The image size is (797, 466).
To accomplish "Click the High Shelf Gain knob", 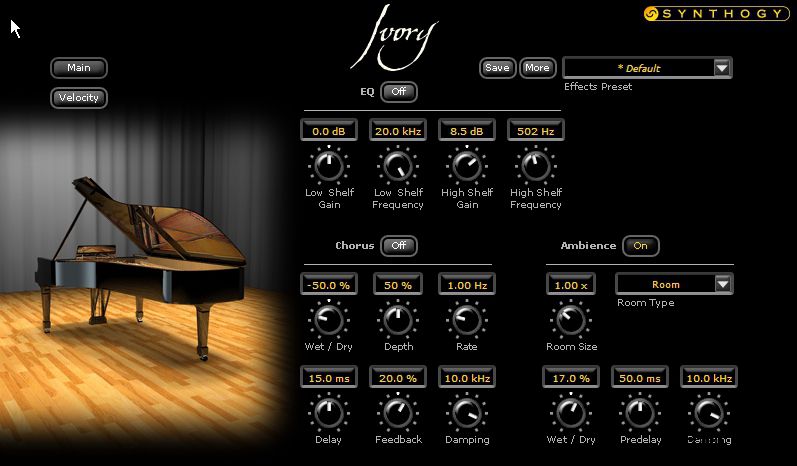I will tap(467, 166).
